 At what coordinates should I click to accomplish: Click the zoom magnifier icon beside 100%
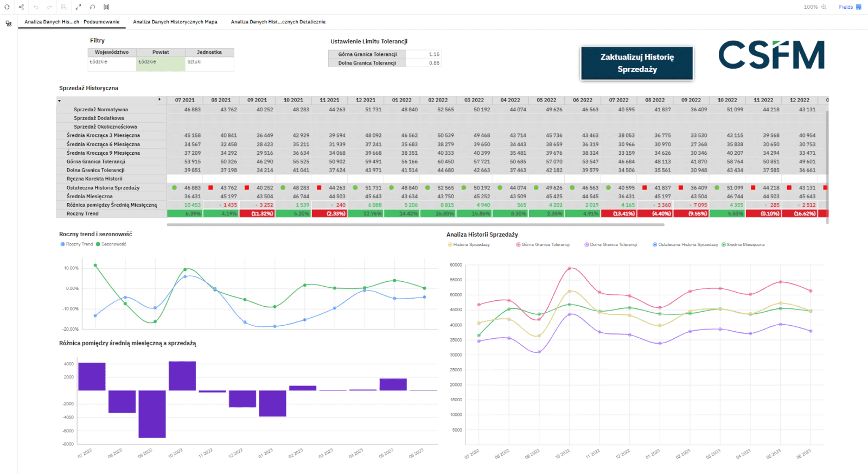click(824, 7)
